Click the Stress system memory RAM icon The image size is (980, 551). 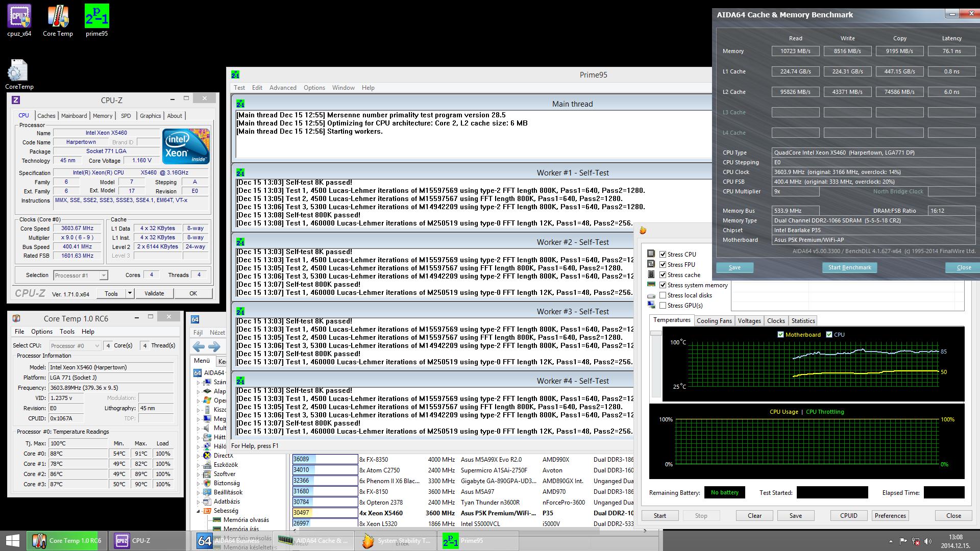[651, 284]
